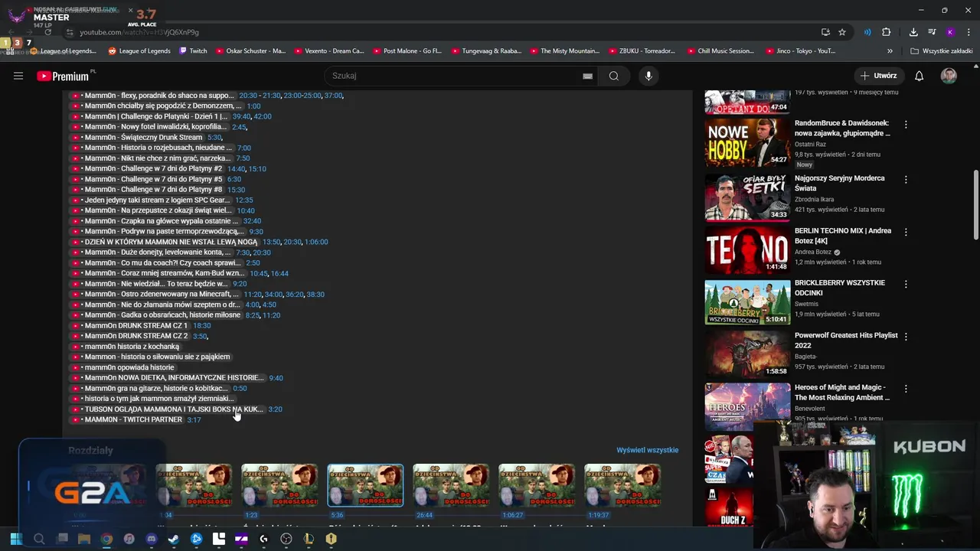Open Chill Music Session bookmark
The image size is (980, 551).
pyautogui.click(x=720, y=51)
